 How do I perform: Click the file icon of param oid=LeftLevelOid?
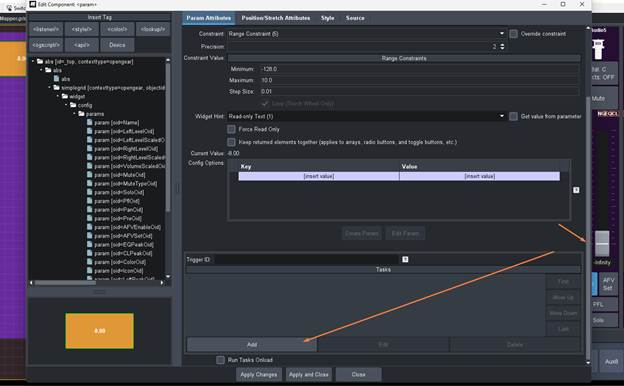click(x=90, y=131)
